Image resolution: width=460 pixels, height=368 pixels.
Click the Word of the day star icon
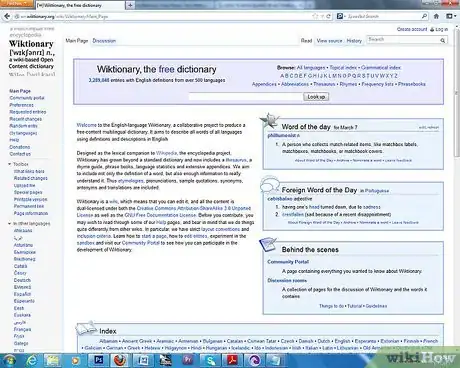click(270, 120)
